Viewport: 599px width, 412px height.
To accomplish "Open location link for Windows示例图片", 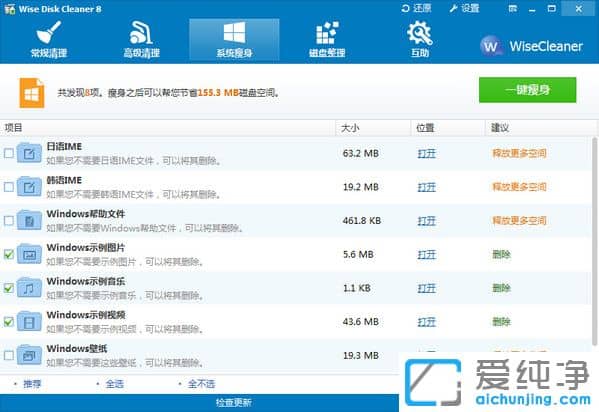I will 427,255.
